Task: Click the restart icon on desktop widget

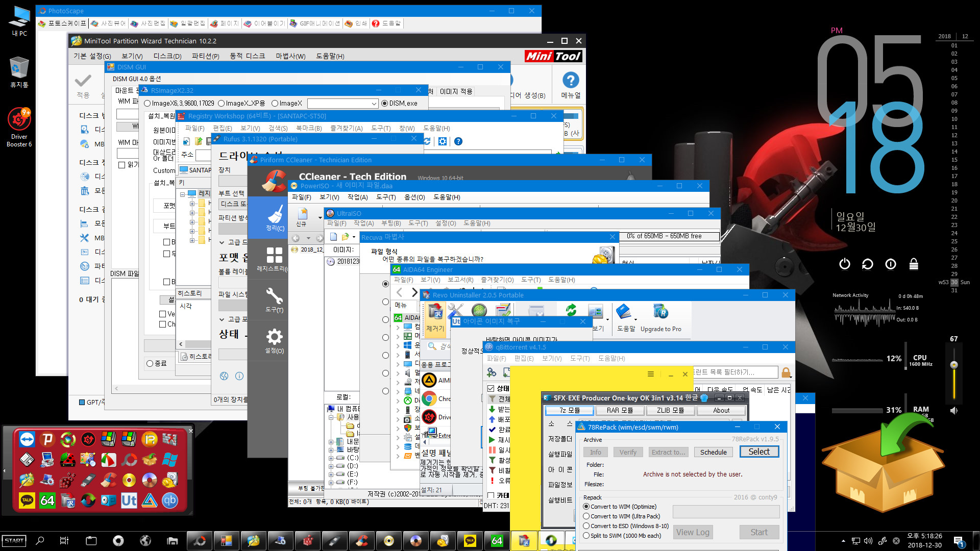Action: pos(867,264)
